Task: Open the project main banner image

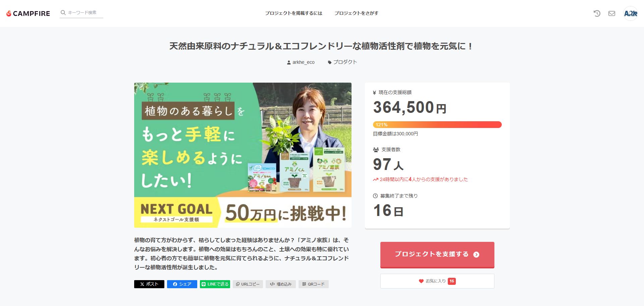Action: (243, 155)
